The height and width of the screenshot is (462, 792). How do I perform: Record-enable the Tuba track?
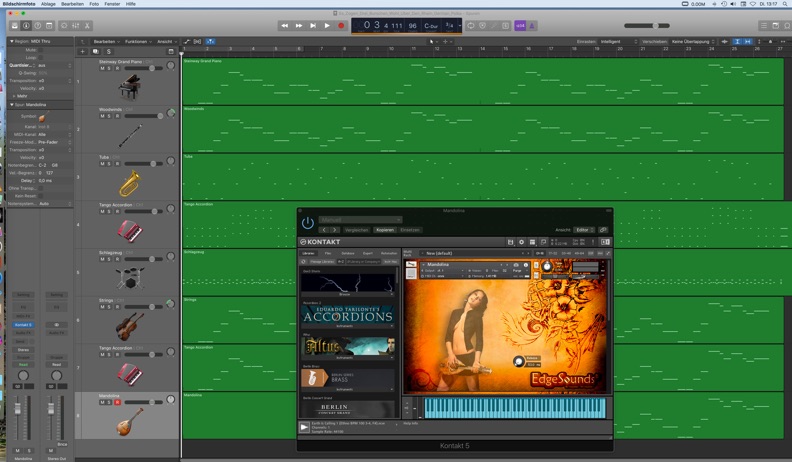(117, 164)
